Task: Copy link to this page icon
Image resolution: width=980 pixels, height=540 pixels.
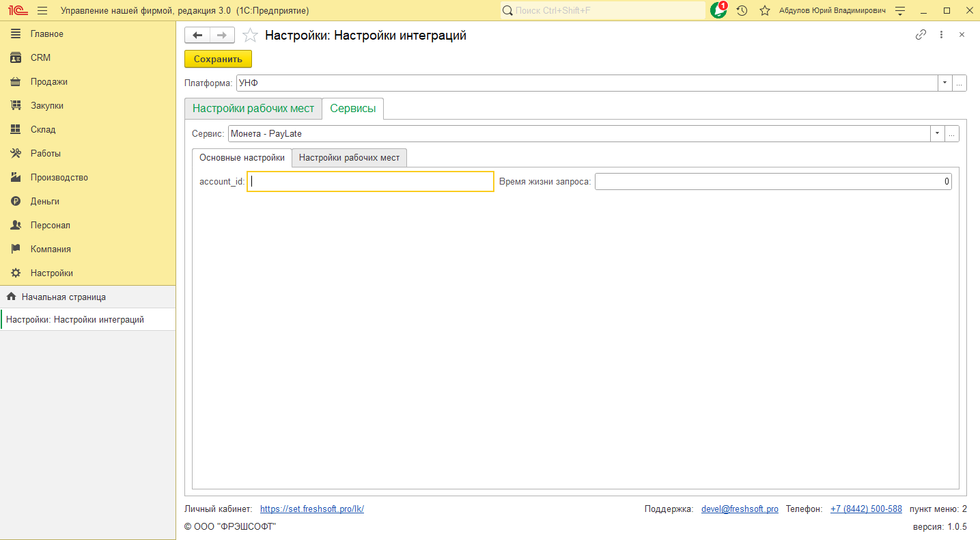Action: click(x=921, y=35)
